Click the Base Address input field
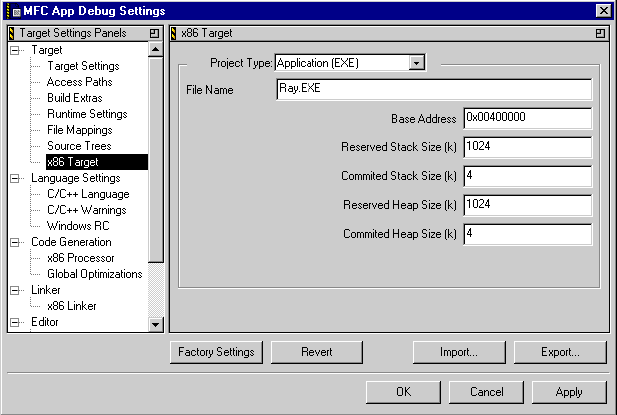The image size is (617, 415). click(x=528, y=118)
